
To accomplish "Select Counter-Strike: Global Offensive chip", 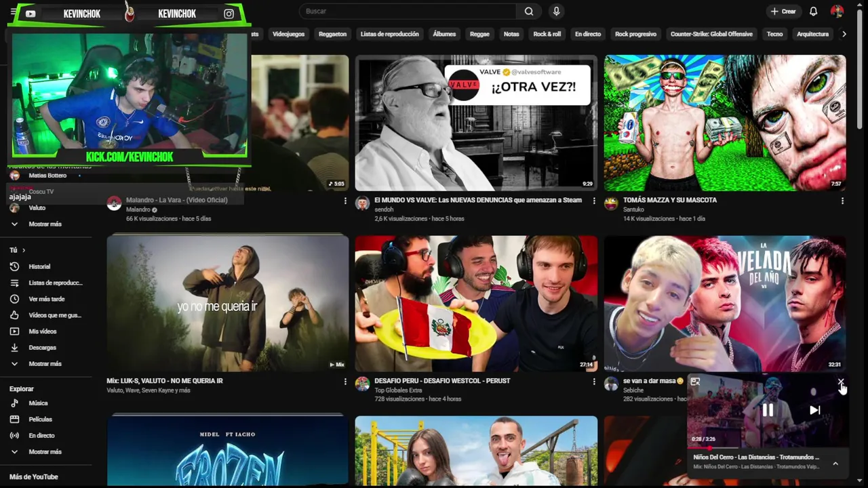I will (x=711, y=34).
